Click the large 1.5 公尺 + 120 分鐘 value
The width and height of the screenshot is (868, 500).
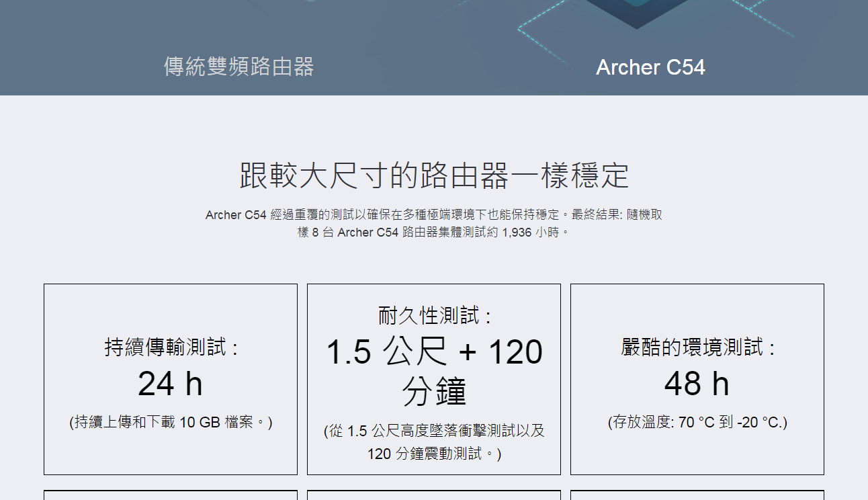click(434, 372)
